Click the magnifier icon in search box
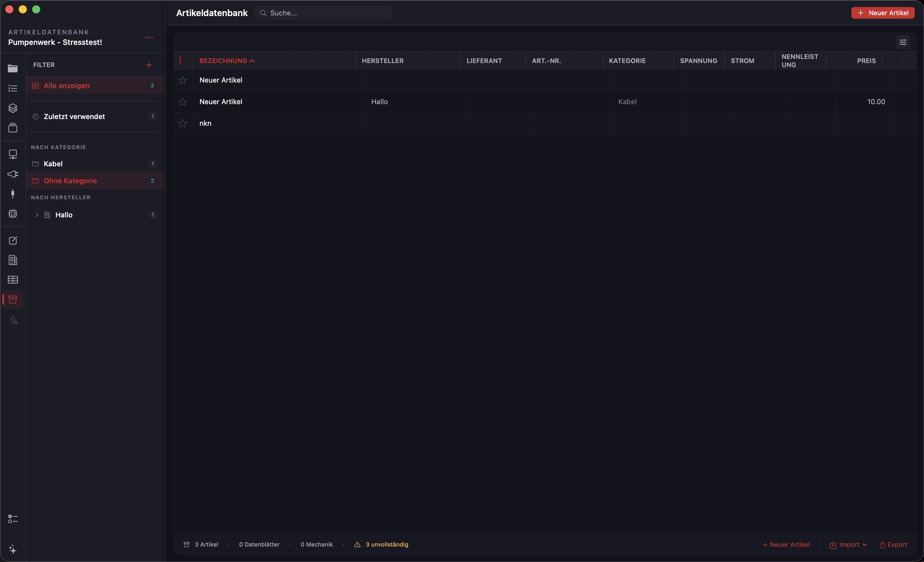 [x=263, y=13]
